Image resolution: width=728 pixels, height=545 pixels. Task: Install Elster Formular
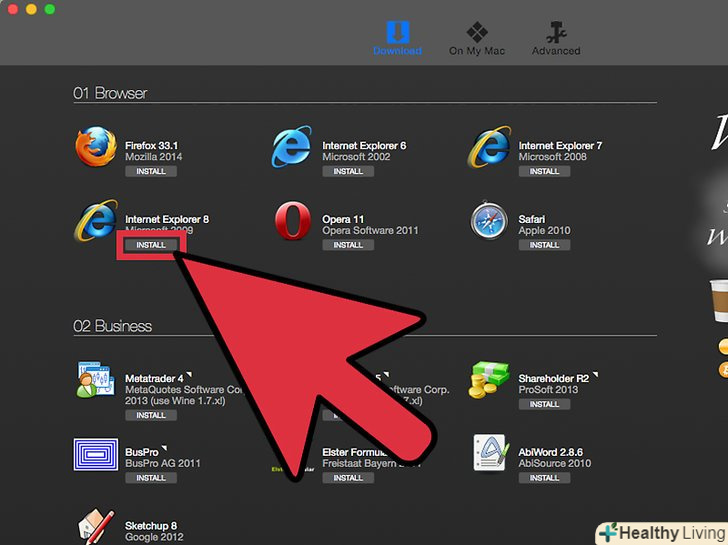(x=348, y=478)
